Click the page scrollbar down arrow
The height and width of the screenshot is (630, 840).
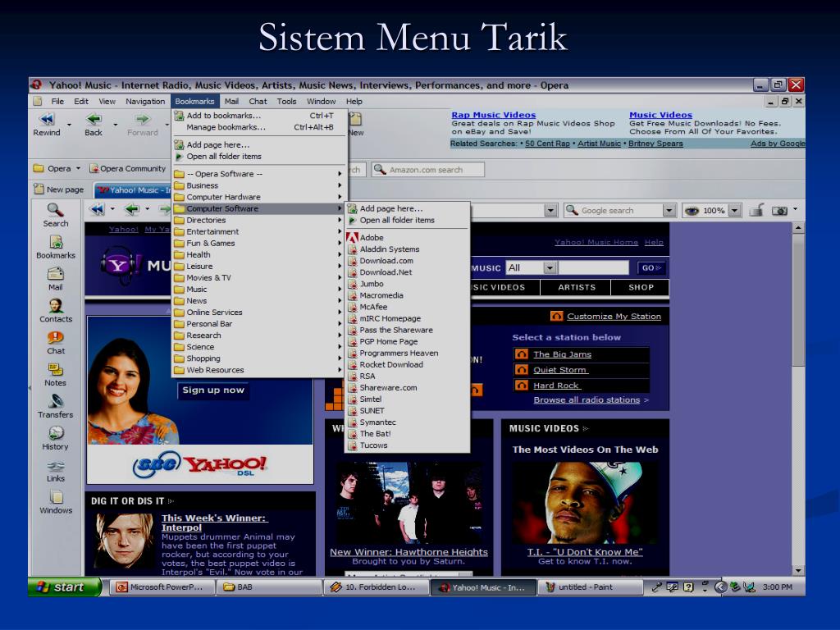tap(798, 571)
